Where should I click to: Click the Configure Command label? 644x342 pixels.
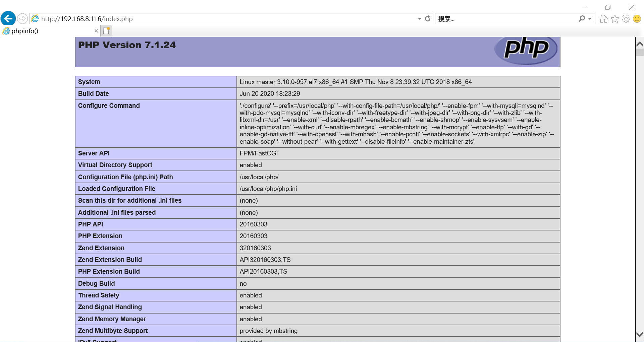coord(109,106)
